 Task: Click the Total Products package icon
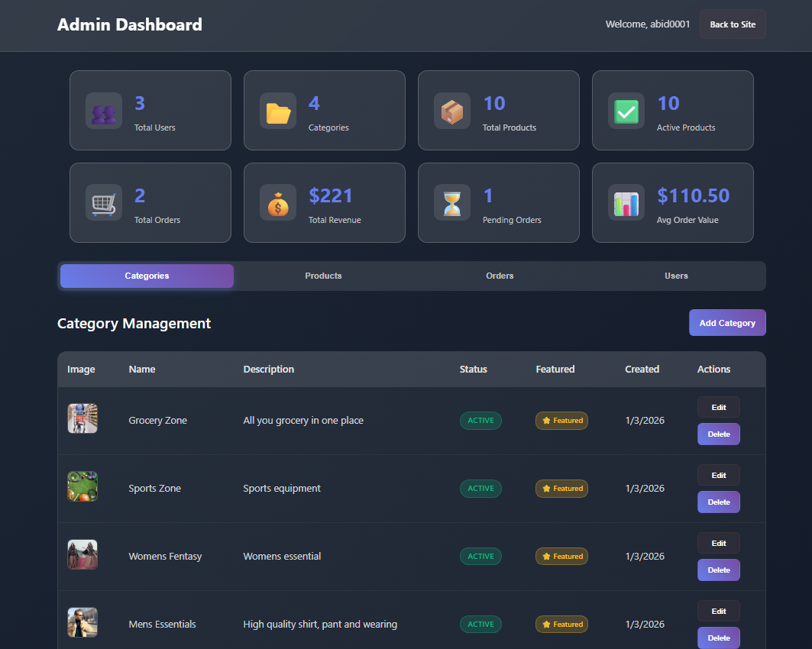(452, 110)
